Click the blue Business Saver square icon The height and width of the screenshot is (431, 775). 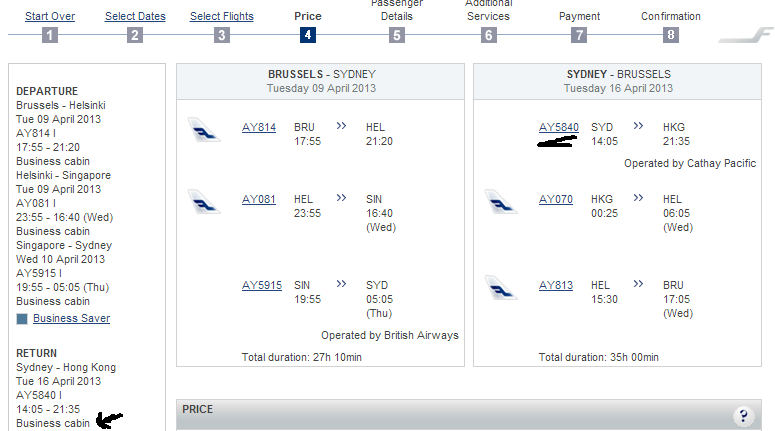click(23, 319)
